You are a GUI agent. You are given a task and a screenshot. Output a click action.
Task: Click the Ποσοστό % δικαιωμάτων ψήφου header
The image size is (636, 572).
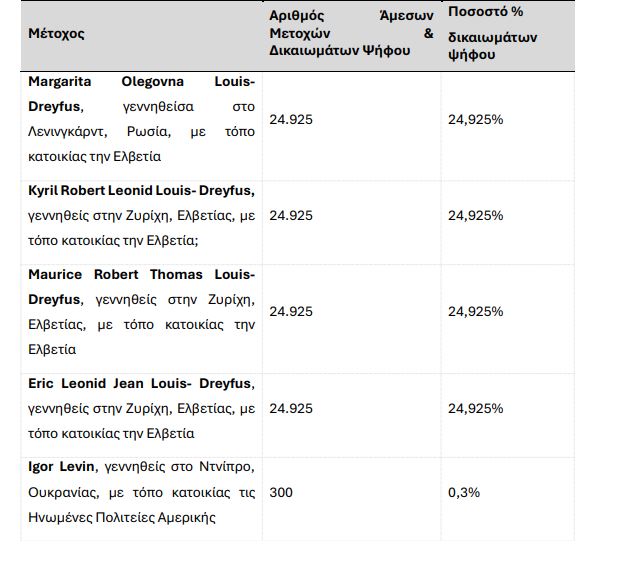pyautogui.click(x=493, y=33)
